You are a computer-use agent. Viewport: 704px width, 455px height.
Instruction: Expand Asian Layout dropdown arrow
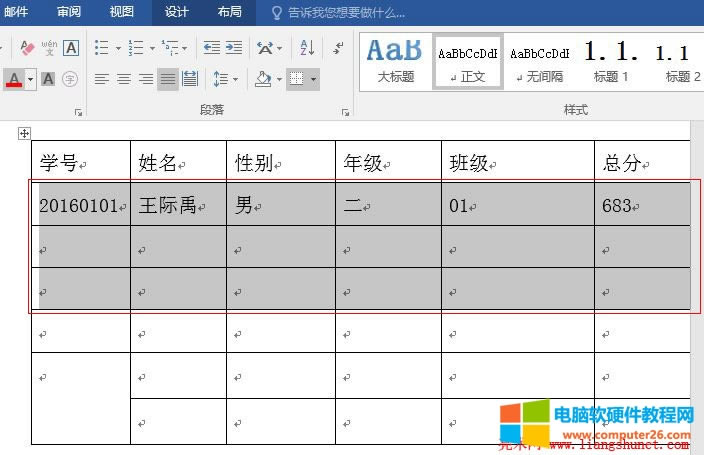(280, 48)
